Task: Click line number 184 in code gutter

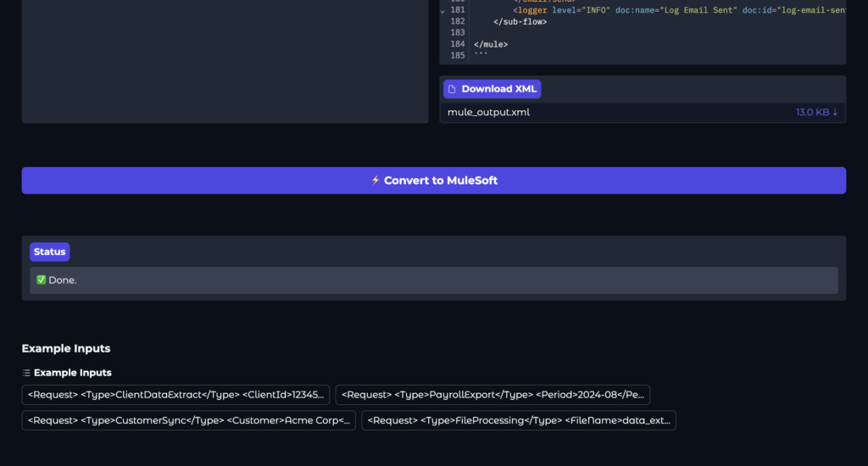Action: click(x=457, y=44)
